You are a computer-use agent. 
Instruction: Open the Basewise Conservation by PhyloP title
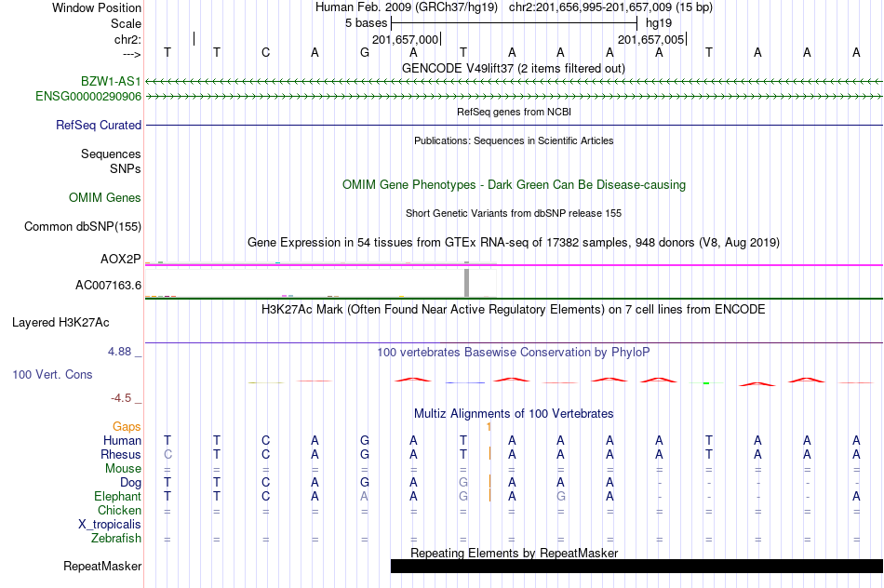coord(514,353)
